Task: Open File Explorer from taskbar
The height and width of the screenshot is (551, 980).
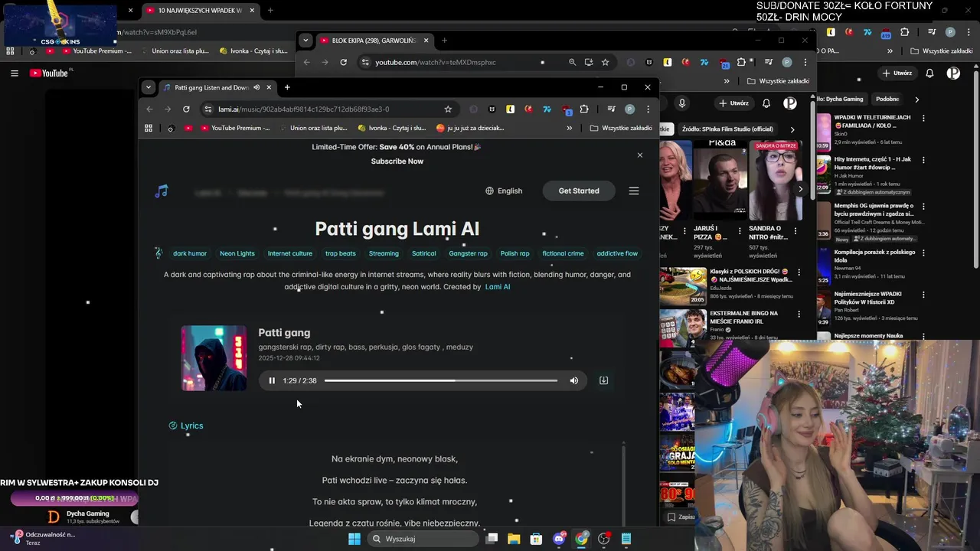Action: coord(514,539)
